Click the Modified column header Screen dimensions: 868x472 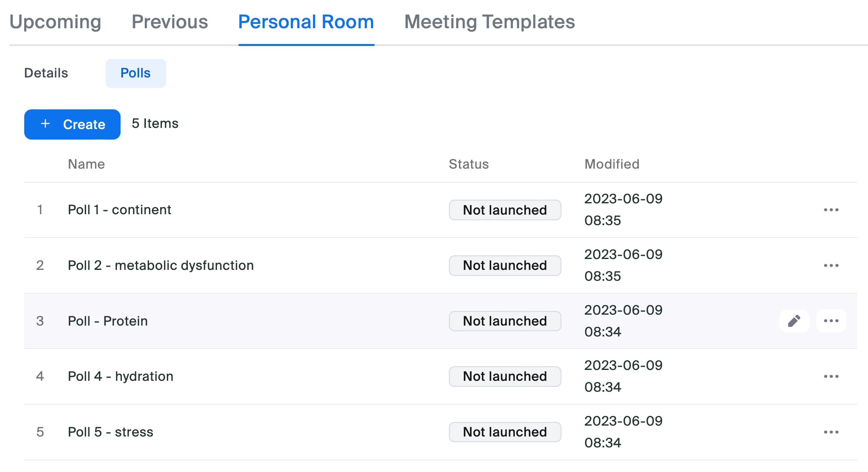pyautogui.click(x=611, y=164)
